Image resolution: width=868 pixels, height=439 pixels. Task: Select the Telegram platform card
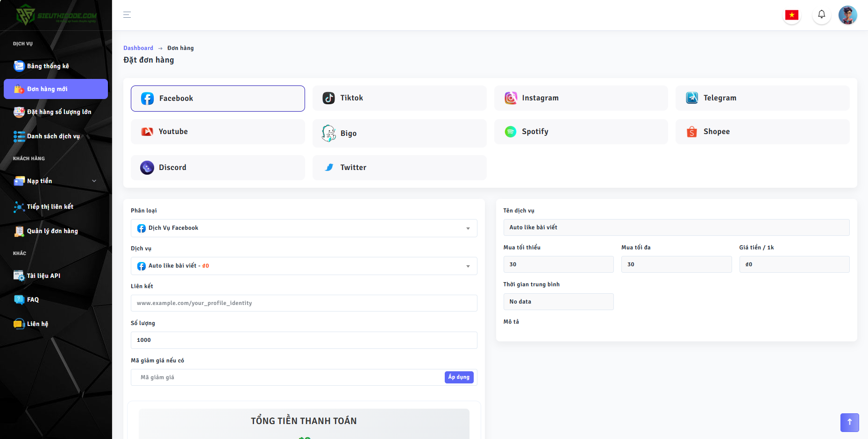point(762,98)
